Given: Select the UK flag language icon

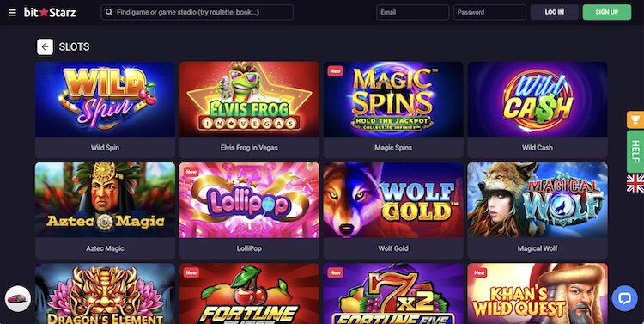Looking at the screenshot, I should coord(635,183).
